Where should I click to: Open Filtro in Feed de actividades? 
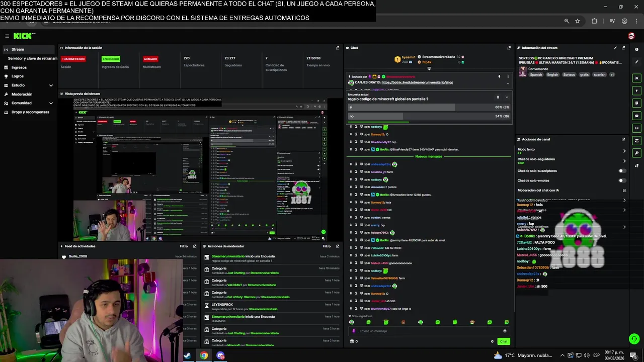pyautogui.click(x=184, y=246)
